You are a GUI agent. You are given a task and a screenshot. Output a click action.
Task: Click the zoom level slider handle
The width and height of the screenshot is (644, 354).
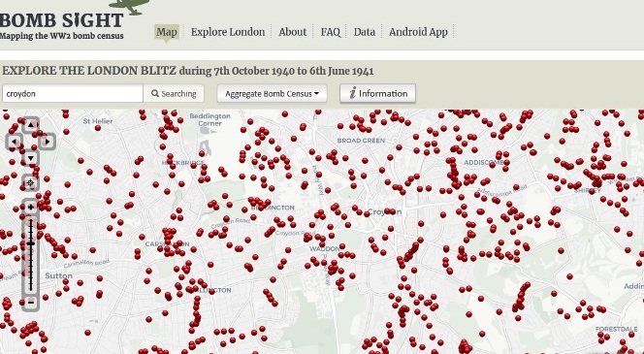[x=31, y=244]
